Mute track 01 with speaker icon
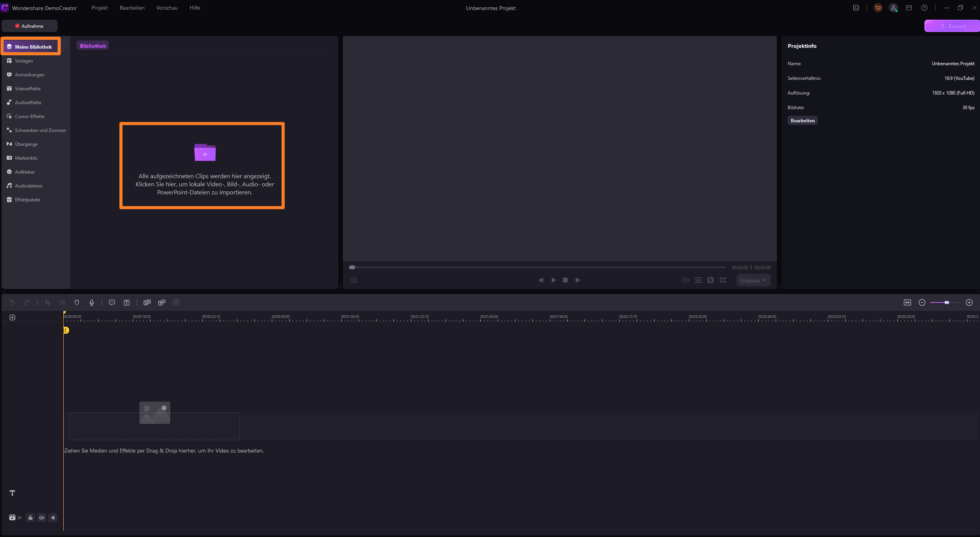 coord(53,518)
